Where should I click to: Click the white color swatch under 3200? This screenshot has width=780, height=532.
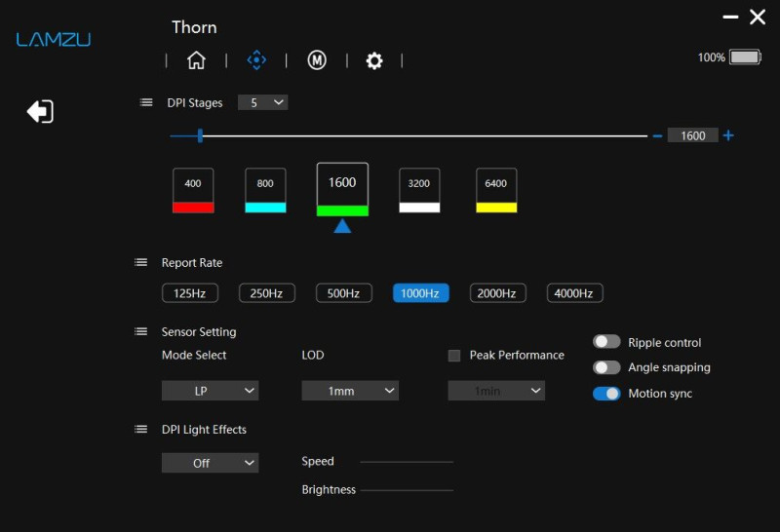click(419, 208)
